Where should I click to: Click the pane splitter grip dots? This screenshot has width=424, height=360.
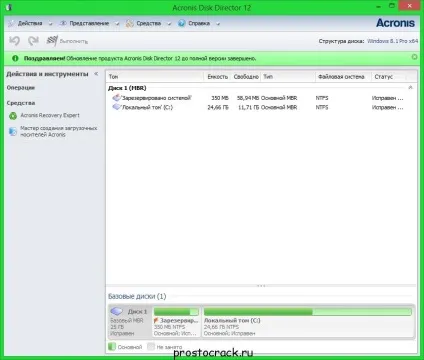tap(261, 286)
